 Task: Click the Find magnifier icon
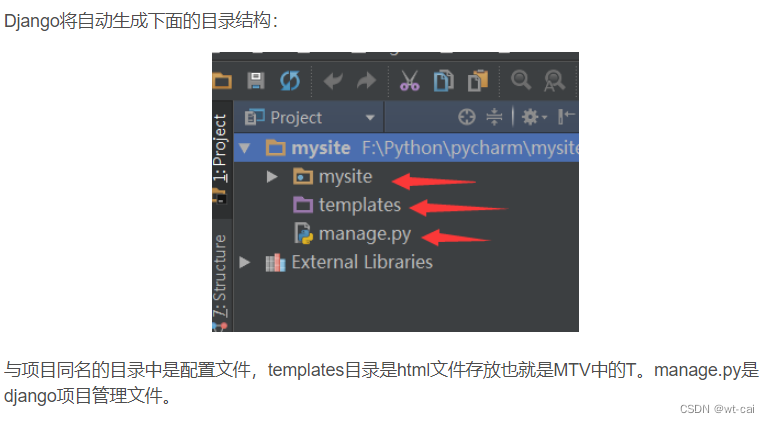pyautogui.click(x=521, y=79)
